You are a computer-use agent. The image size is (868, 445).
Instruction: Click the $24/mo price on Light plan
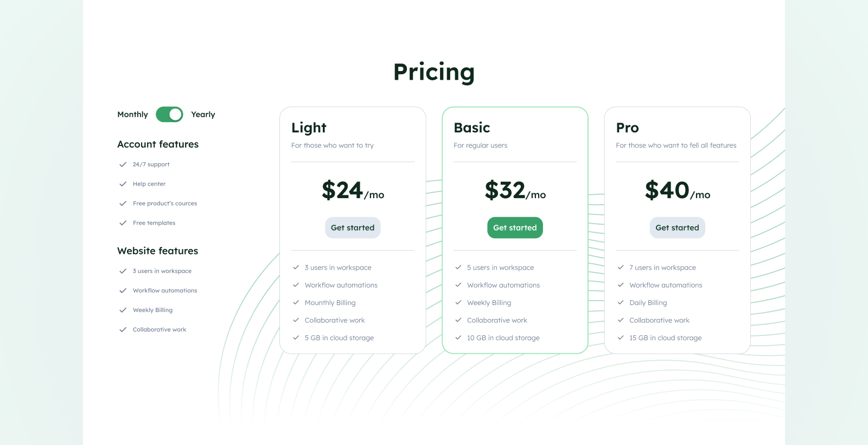coord(353,190)
